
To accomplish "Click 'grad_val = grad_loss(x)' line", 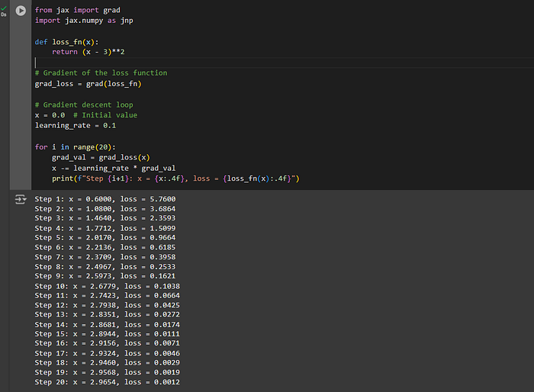I will click(101, 158).
